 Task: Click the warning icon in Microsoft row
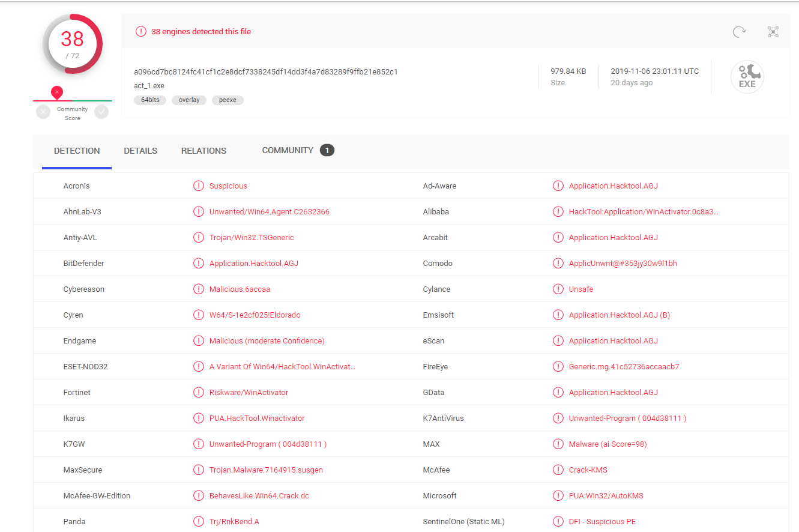click(x=558, y=495)
